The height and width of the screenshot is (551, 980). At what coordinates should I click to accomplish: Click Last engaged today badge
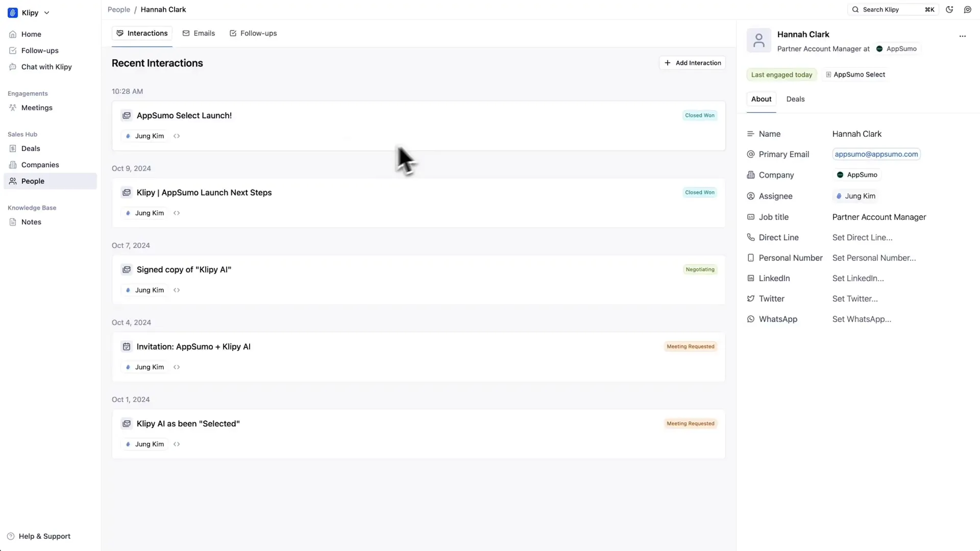(x=781, y=74)
